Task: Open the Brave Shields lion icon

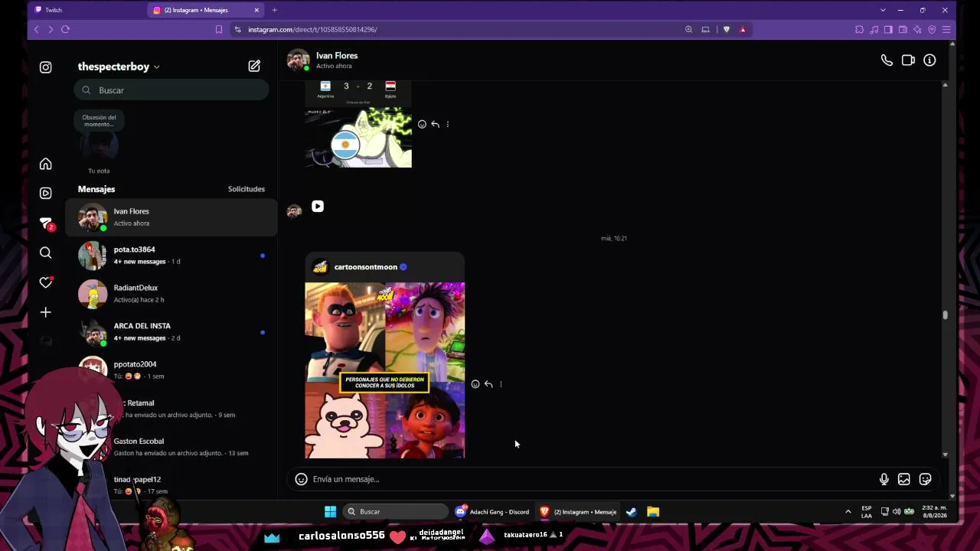Action: 727,30
